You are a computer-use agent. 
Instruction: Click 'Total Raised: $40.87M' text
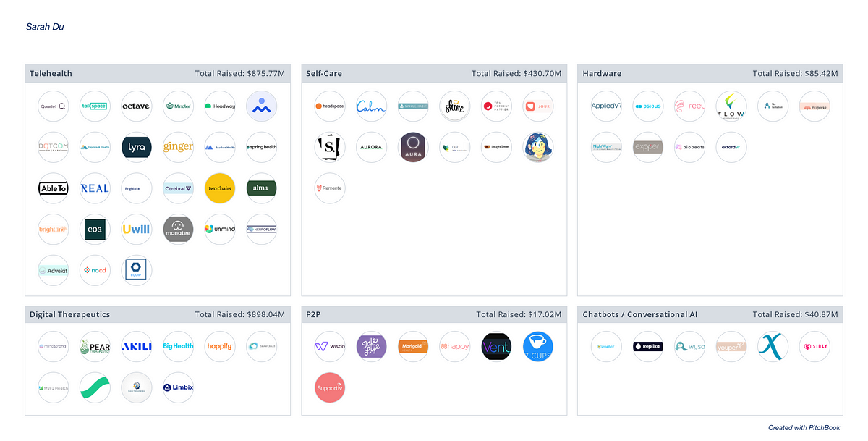795,314
